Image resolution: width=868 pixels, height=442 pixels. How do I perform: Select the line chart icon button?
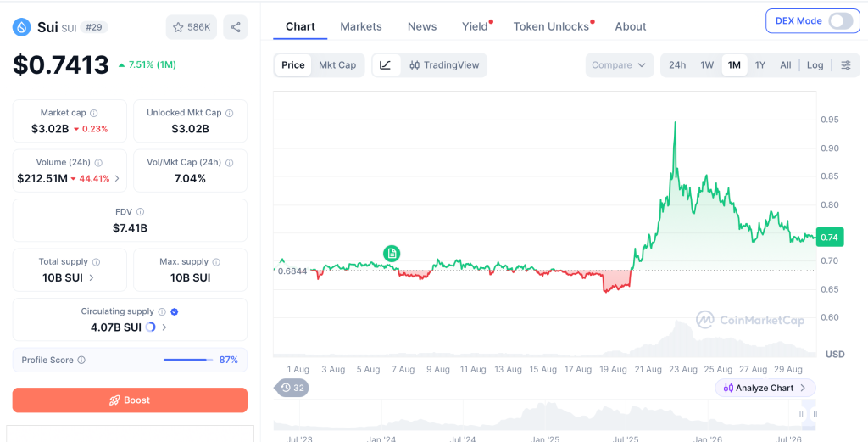click(x=386, y=65)
